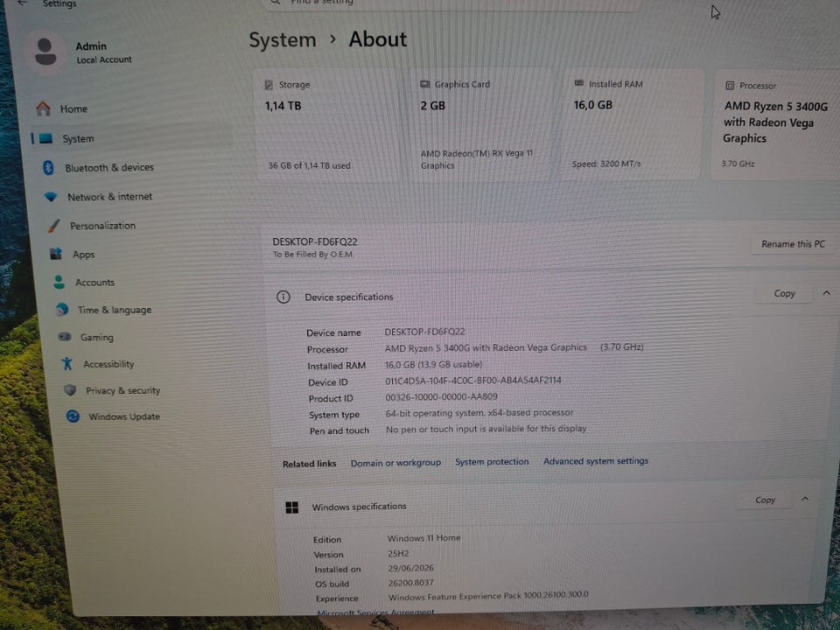This screenshot has width=840, height=630.
Task: Click the Home icon in sidebar
Action: click(44, 108)
